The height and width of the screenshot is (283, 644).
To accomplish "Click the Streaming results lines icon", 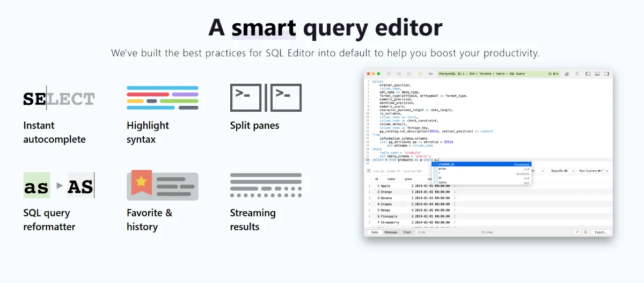I will (x=266, y=186).
